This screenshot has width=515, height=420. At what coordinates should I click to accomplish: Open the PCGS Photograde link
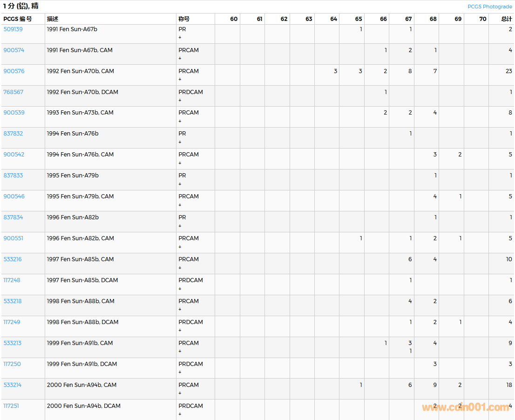[489, 7]
